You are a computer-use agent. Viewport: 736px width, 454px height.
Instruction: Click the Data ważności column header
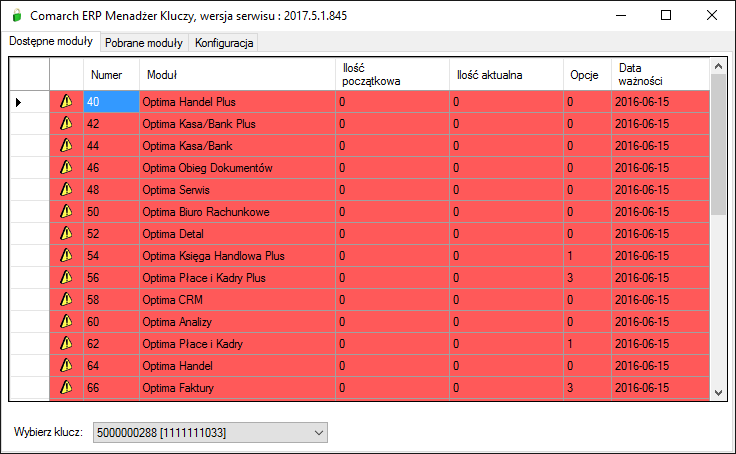pos(660,75)
